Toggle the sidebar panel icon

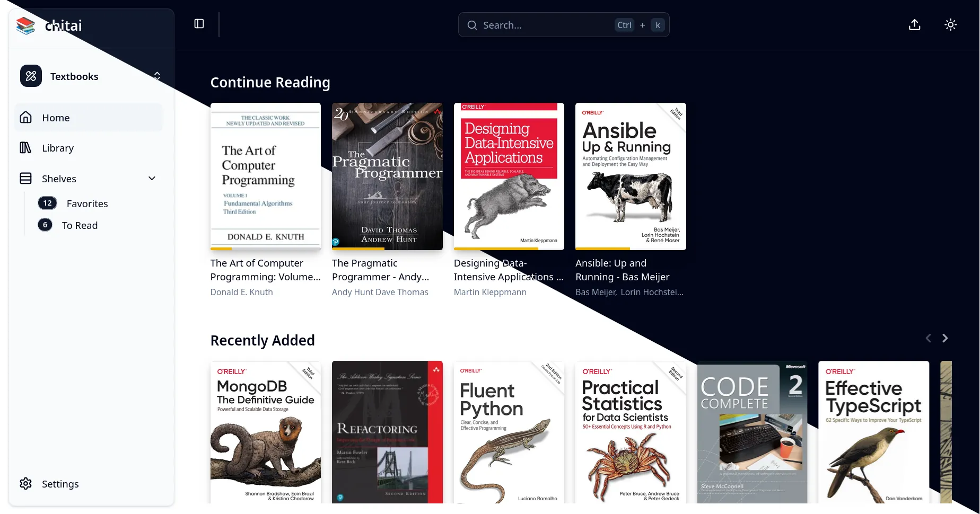[199, 24]
